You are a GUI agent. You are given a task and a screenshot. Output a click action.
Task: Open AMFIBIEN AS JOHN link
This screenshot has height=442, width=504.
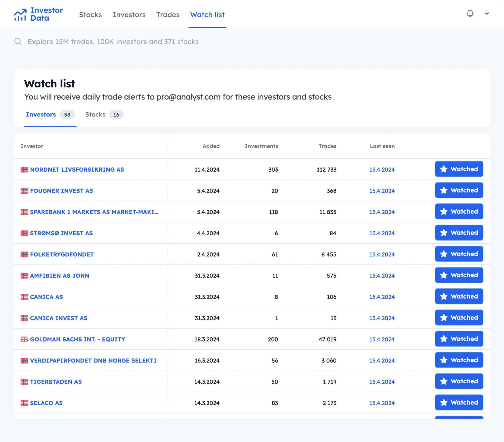click(x=60, y=275)
